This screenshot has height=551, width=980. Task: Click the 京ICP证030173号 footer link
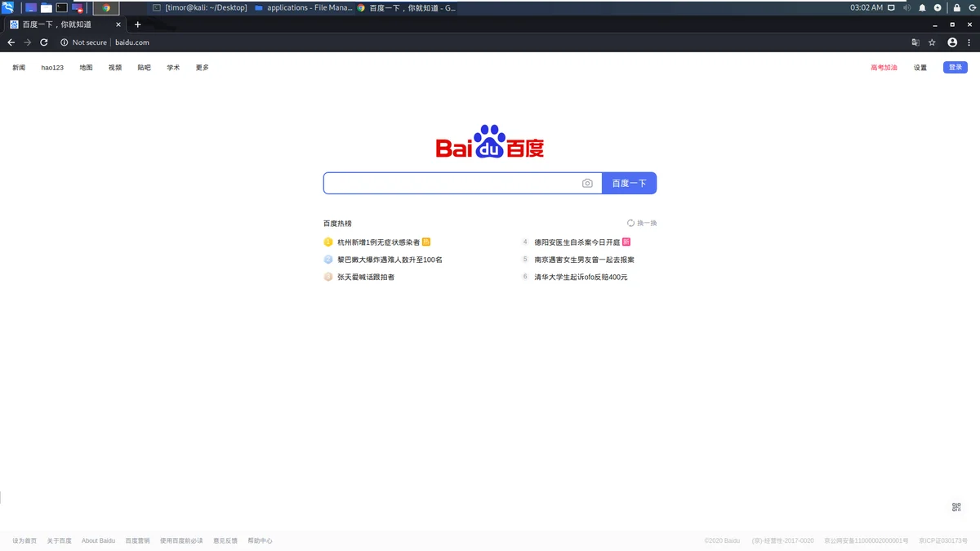click(x=943, y=540)
